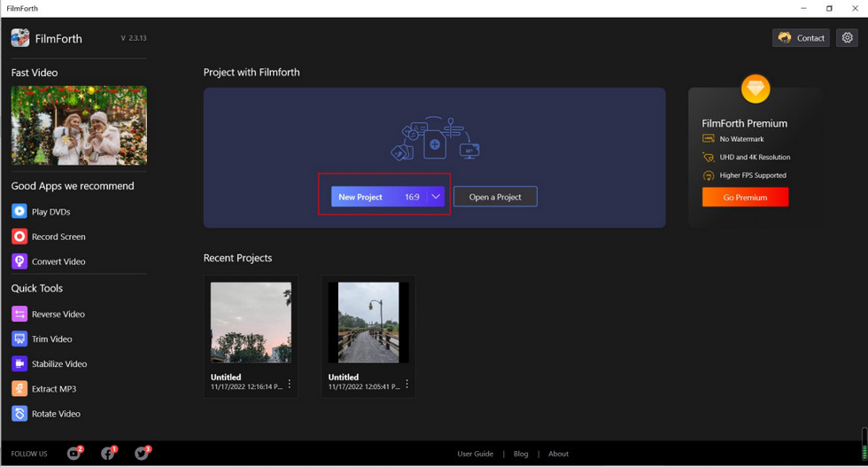Select the Trim Video label
868x467 pixels.
tap(52, 339)
